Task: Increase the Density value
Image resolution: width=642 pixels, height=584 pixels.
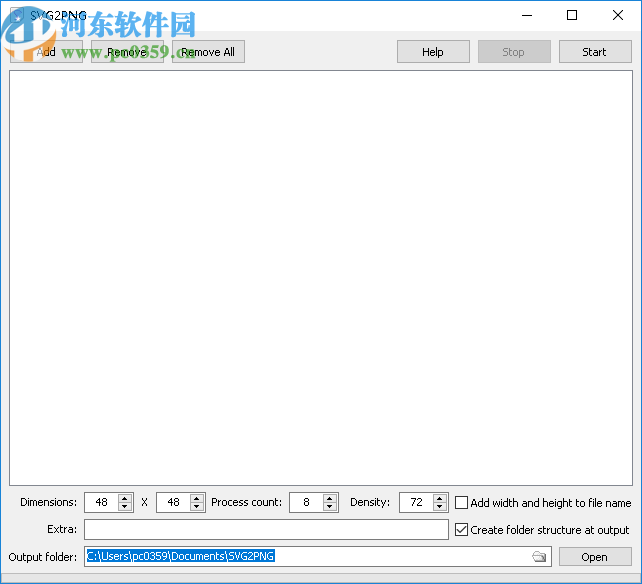Action: (440, 498)
